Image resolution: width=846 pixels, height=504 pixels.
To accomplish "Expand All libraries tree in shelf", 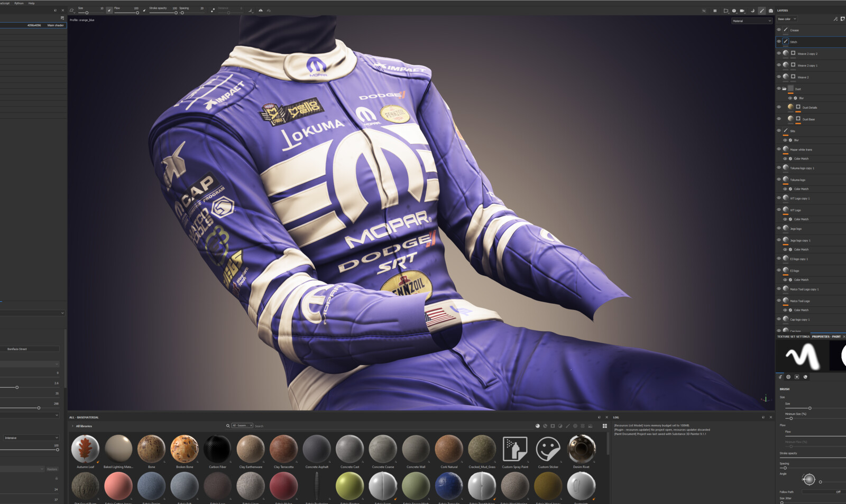I will tap(72, 426).
